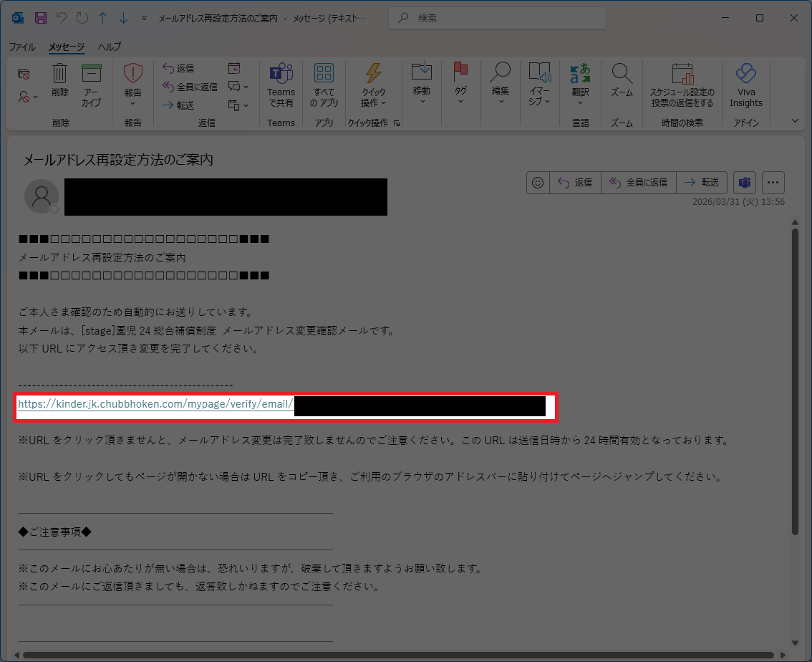Click the Archive (アーカイブ) icon
Viewport: 812px width, 662px height.
click(x=92, y=75)
